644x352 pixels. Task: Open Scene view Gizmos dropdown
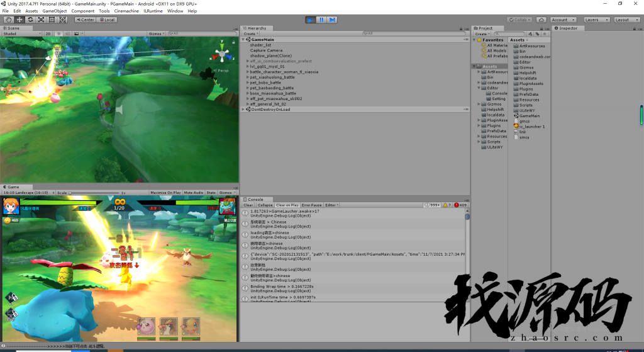157,34
